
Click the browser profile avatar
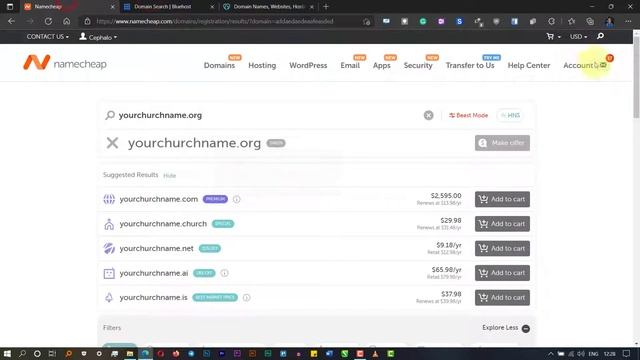click(x=609, y=21)
